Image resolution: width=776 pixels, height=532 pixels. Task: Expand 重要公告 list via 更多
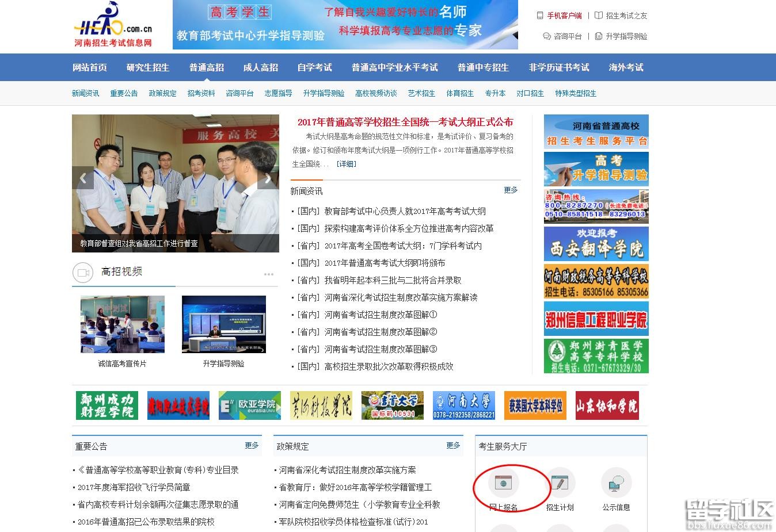click(252, 445)
